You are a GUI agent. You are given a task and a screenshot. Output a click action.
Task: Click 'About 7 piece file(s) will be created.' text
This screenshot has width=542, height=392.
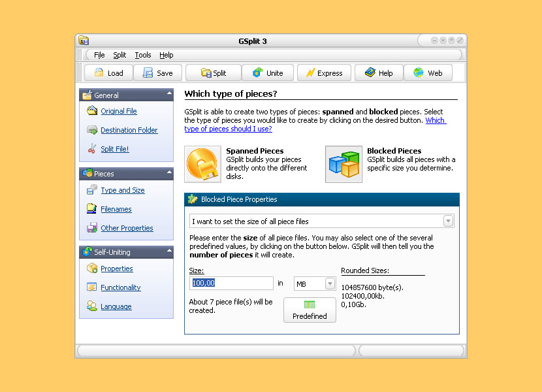pyautogui.click(x=231, y=306)
